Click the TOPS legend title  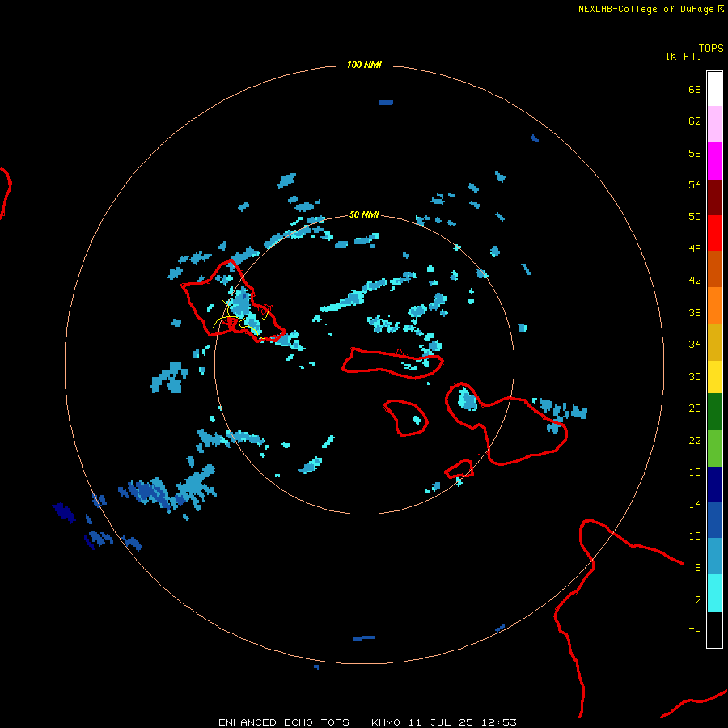tap(711, 48)
